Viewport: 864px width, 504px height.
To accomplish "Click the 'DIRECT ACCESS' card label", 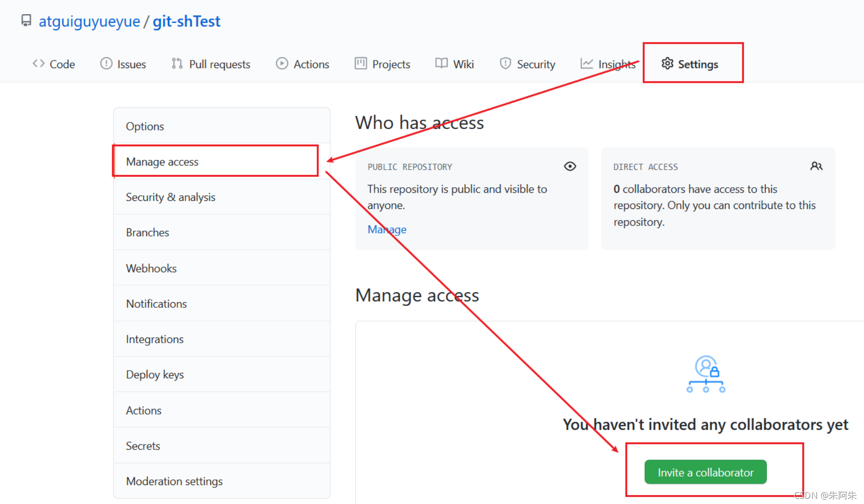I will tap(645, 167).
